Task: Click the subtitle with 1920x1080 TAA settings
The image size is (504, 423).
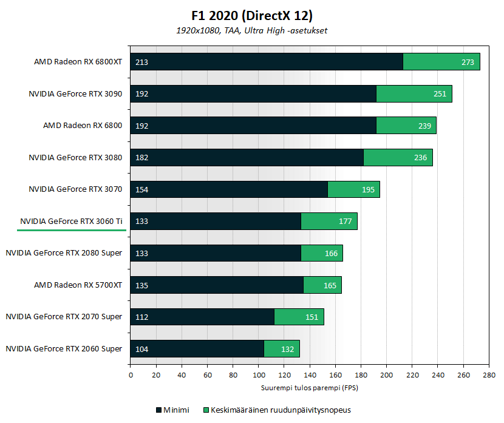Action: tap(251, 30)
